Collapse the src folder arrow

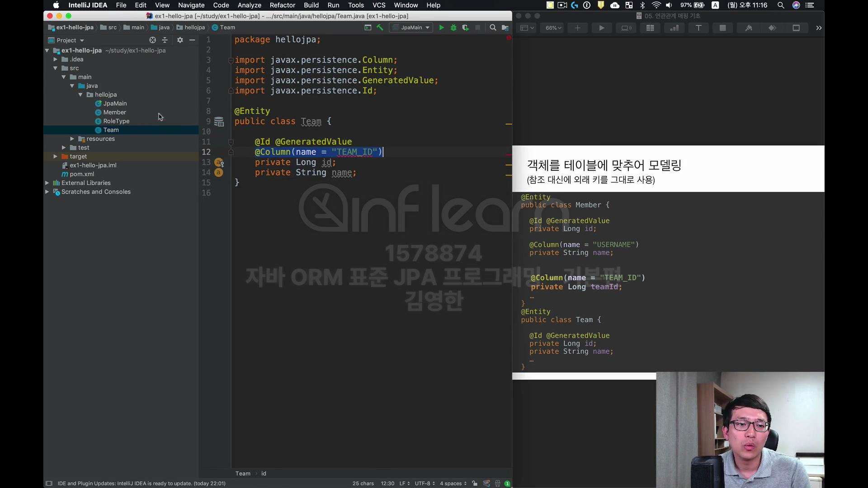point(55,68)
